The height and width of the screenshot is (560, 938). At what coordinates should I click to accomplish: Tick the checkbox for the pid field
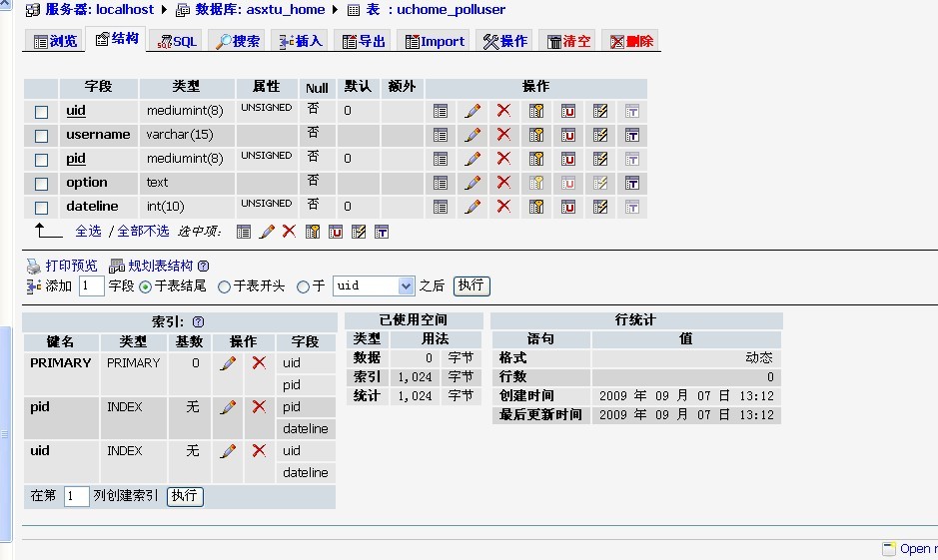pos(41,160)
